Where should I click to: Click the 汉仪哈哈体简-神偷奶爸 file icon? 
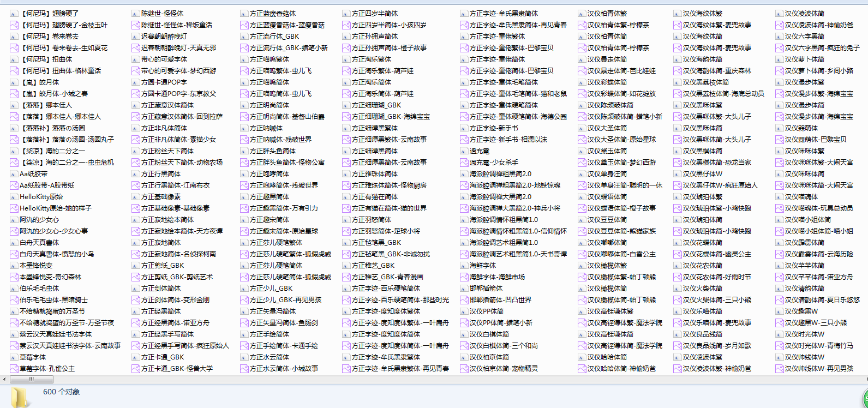(582, 369)
